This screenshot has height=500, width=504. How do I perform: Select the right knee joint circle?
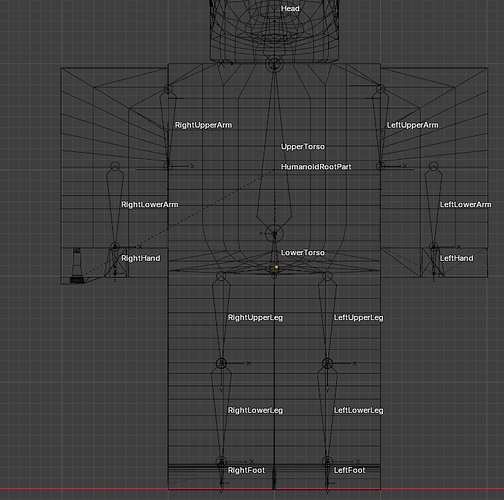pos(221,363)
